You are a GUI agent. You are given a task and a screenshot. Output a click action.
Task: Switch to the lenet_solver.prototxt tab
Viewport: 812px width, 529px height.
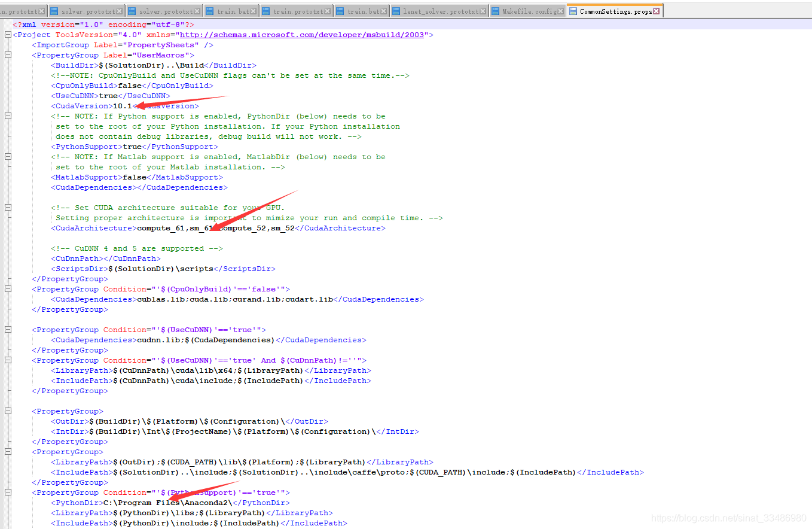(439, 10)
